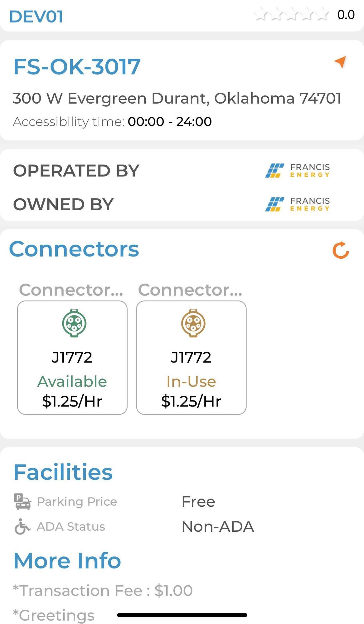Tap the star rating row

(x=291, y=15)
